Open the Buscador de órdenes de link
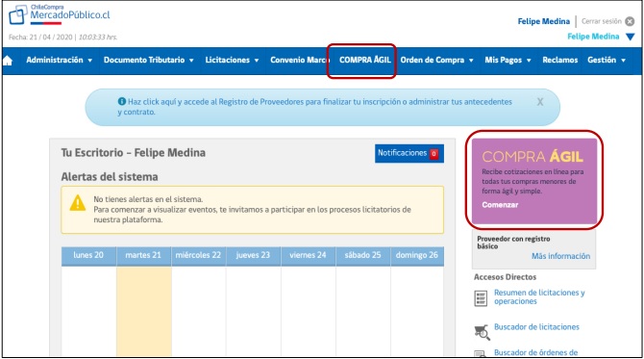644x359 pixels. pos(535,353)
